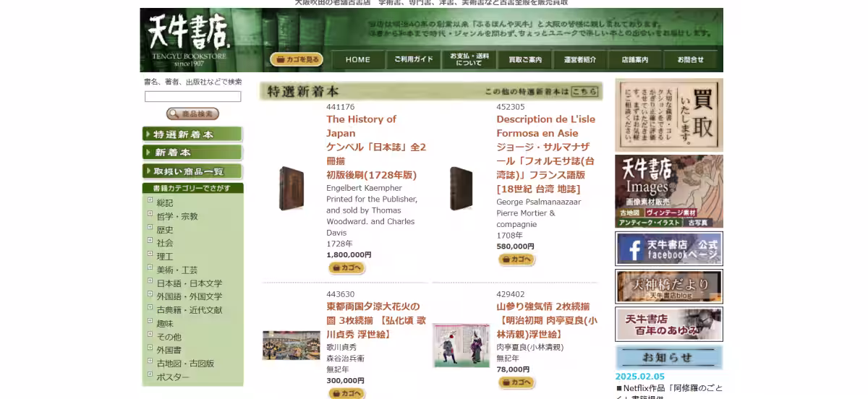Click the カゴを見る cart button

(x=297, y=59)
